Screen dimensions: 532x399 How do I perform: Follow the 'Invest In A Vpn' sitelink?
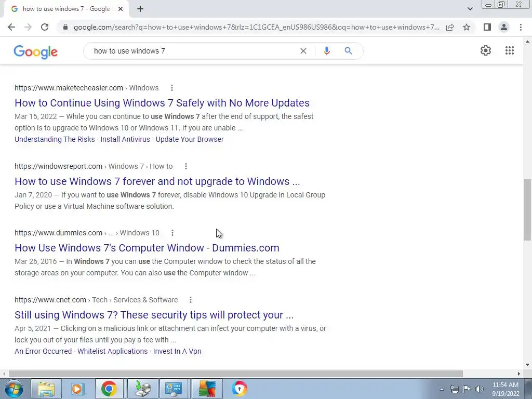point(177,352)
